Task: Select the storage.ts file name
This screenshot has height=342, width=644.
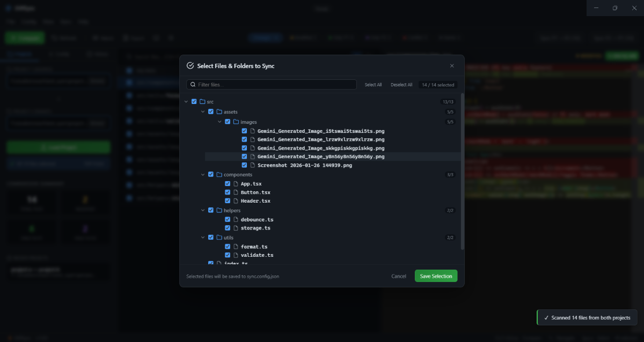Action: (255, 228)
